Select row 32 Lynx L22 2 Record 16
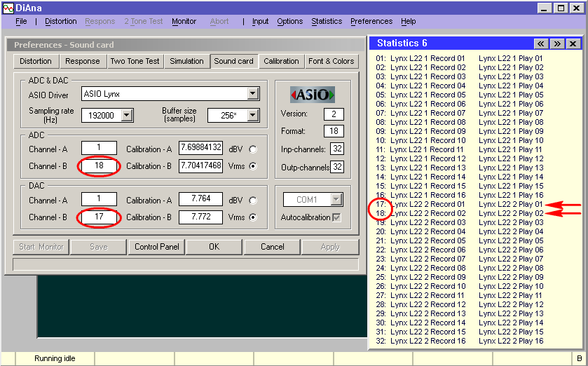The image size is (588, 366). pos(421,341)
